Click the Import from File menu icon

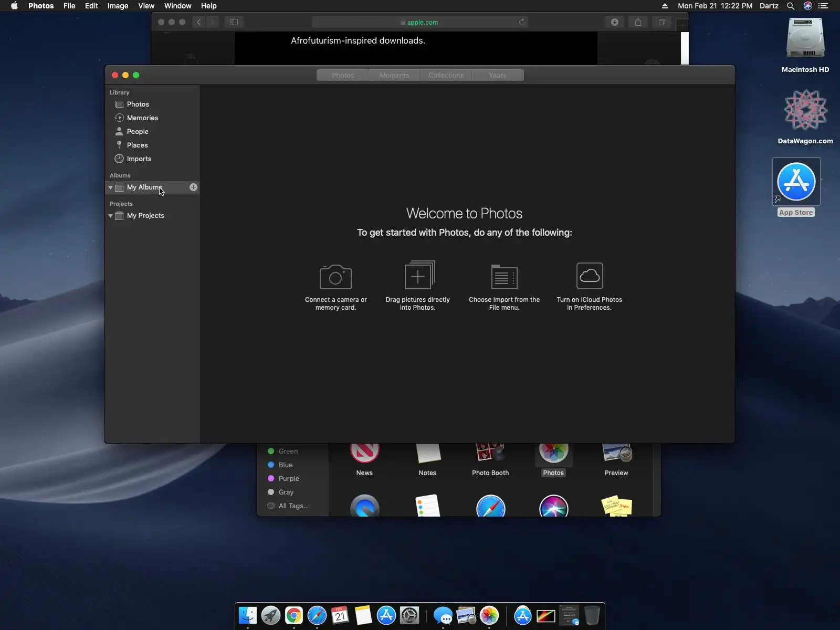click(x=504, y=277)
